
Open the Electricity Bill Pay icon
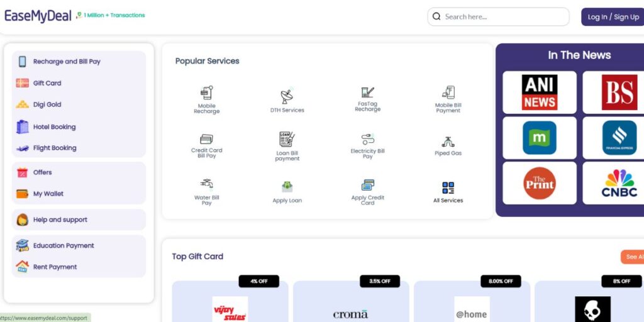click(x=367, y=139)
